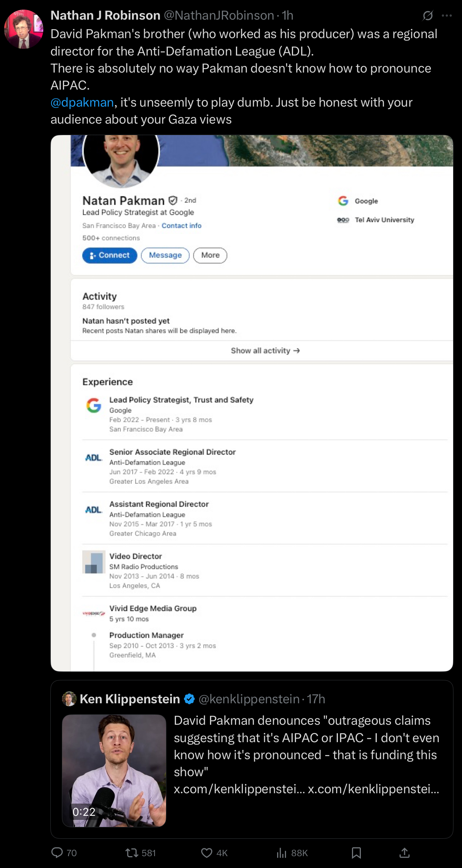Tap the Grok slash-circle icon
This screenshot has height=868, width=462.
(428, 16)
